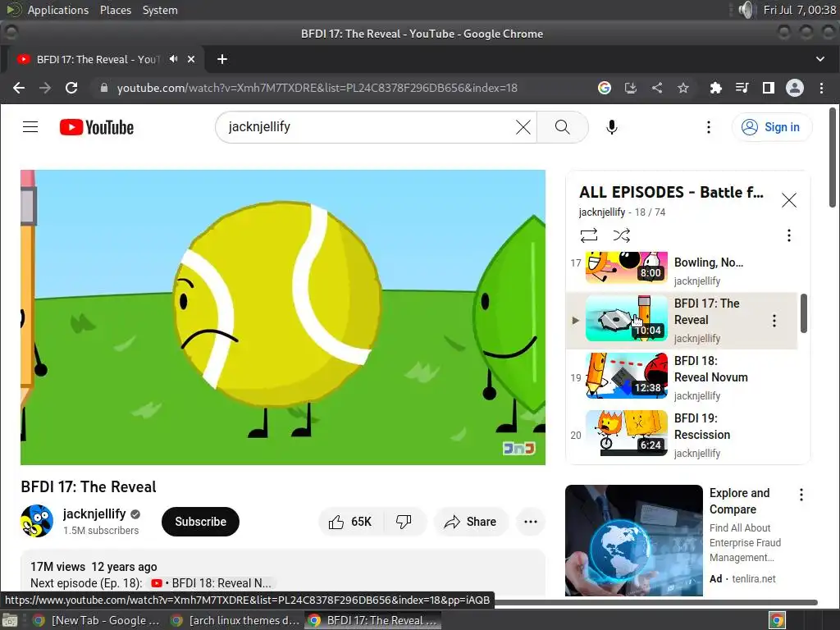Toggle Chrome side panel

768,88
